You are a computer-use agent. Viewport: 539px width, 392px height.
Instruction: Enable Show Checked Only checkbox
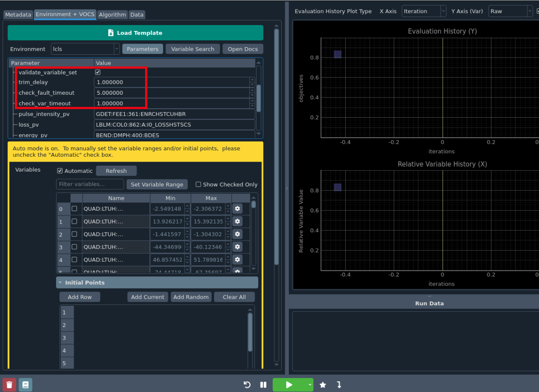(x=198, y=185)
